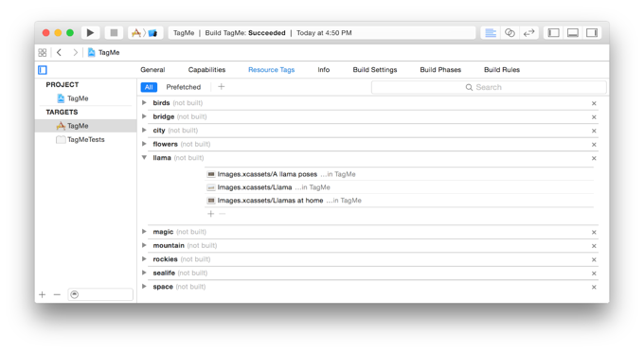Select the A llama poses asset
The image size is (644, 353).
[400, 174]
